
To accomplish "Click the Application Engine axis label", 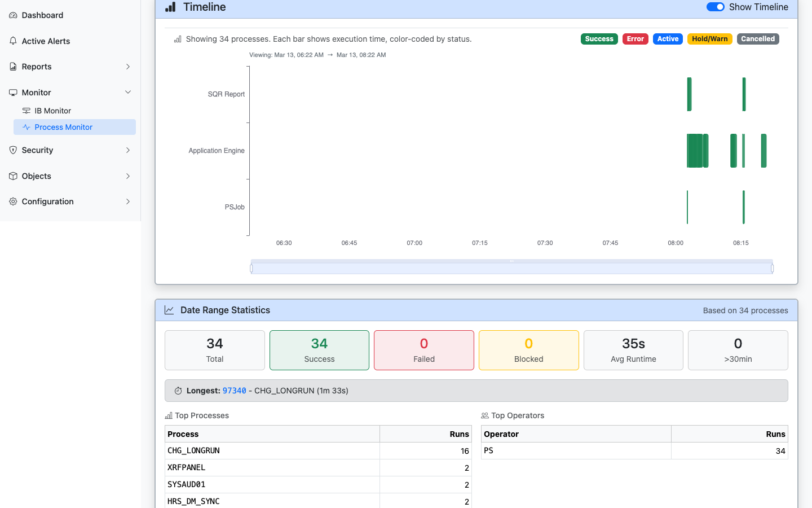I will (x=217, y=151).
